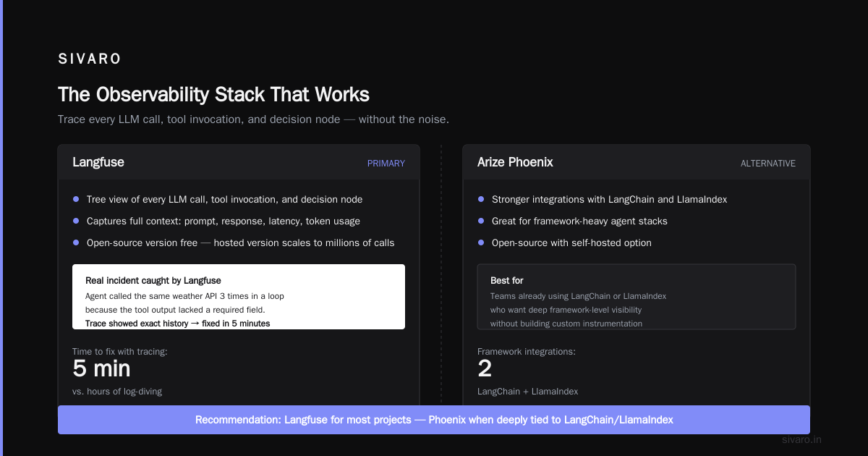
Task: Click the line 'because the tool output lacked'
Action: coord(175,310)
